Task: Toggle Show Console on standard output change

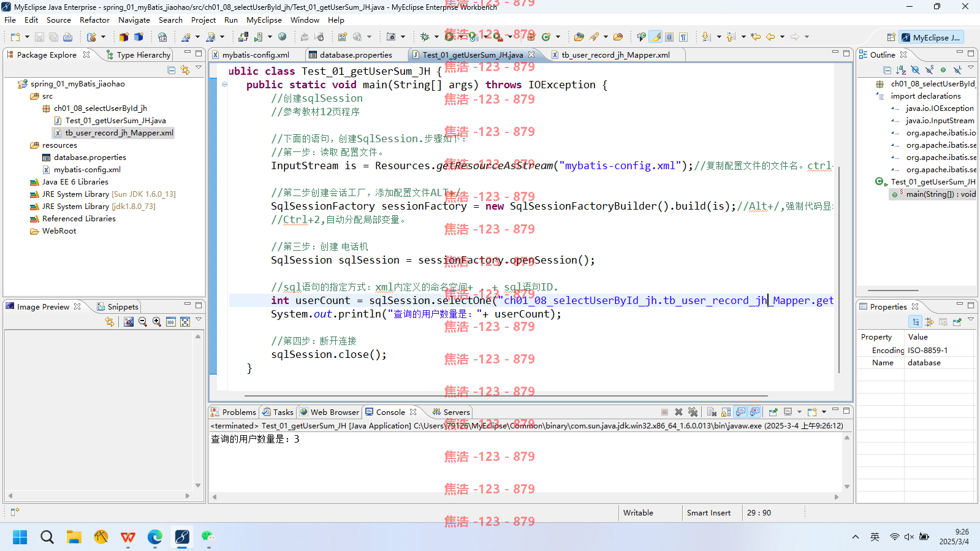Action: pos(740,412)
